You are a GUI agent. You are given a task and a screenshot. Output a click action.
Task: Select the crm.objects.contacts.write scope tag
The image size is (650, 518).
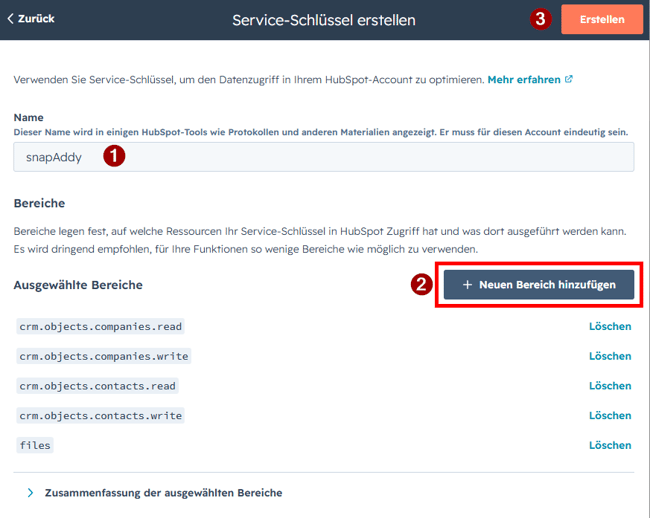[x=100, y=416]
